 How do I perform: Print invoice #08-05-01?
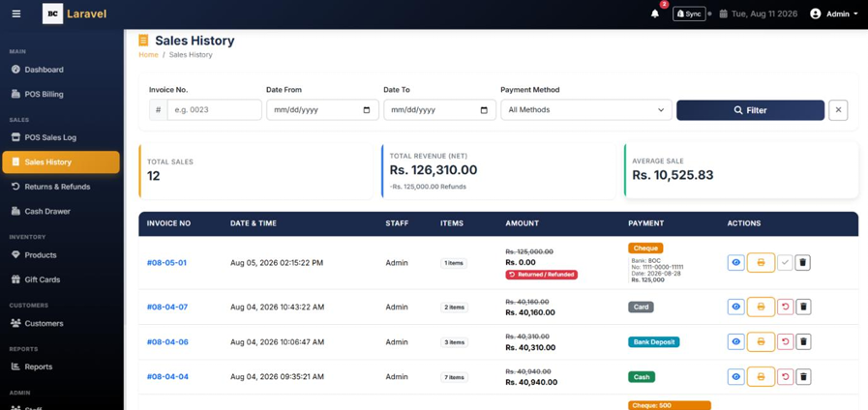(761, 262)
